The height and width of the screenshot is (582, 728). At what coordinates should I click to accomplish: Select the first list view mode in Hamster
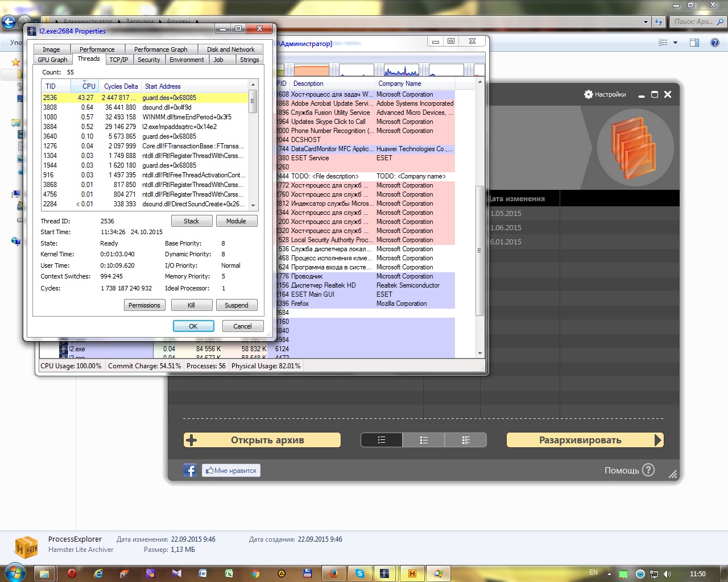pyautogui.click(x=382, y=440)
